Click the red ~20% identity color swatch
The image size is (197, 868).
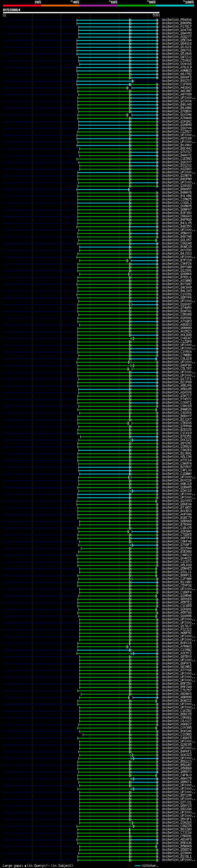pos(22,6)
